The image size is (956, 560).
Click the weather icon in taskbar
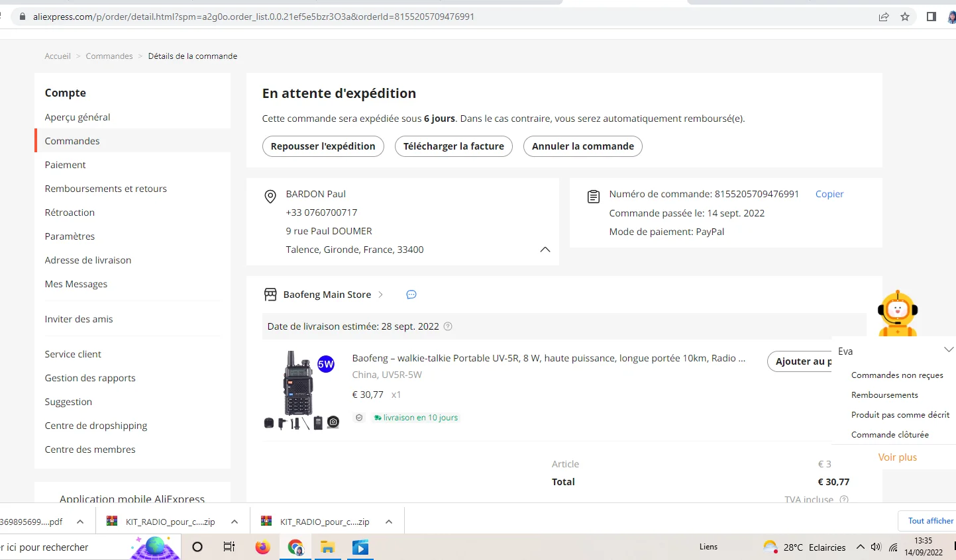770,547
